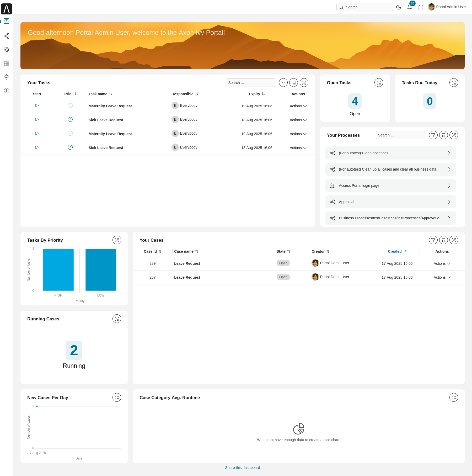The height and width of the screenshot is (476, 472).
Task: Launch the Appraisal process
Action: 390,202
